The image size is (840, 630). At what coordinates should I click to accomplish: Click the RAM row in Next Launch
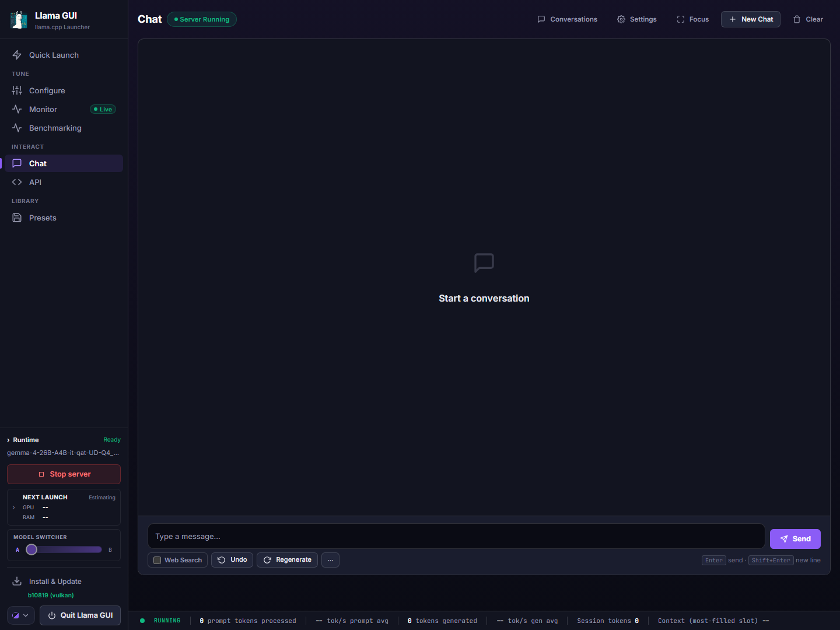coord(36,517)
